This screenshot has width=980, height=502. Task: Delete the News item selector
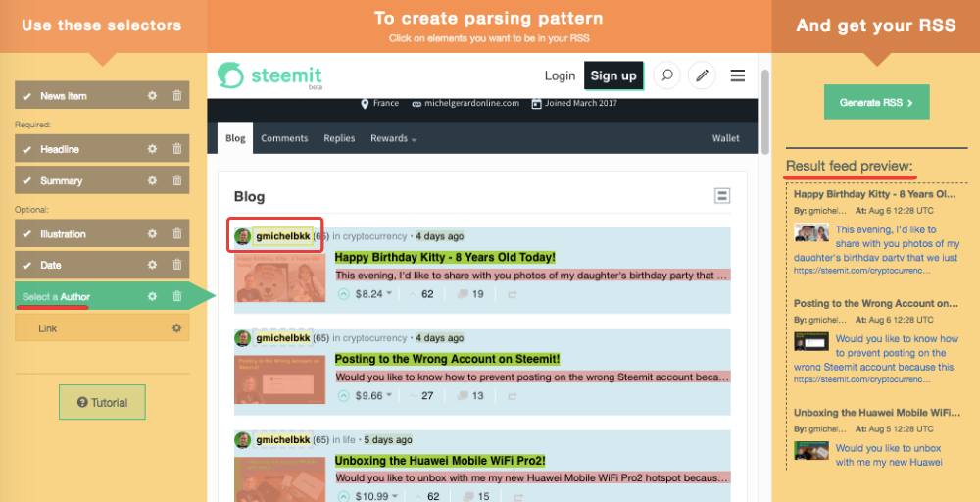[176, 96]
